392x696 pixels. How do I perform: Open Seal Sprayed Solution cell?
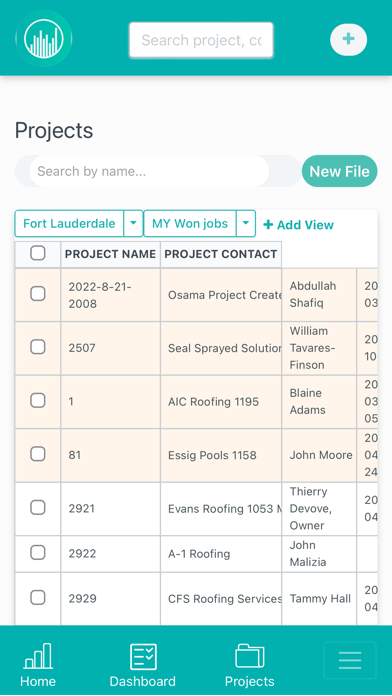point(221,348)
